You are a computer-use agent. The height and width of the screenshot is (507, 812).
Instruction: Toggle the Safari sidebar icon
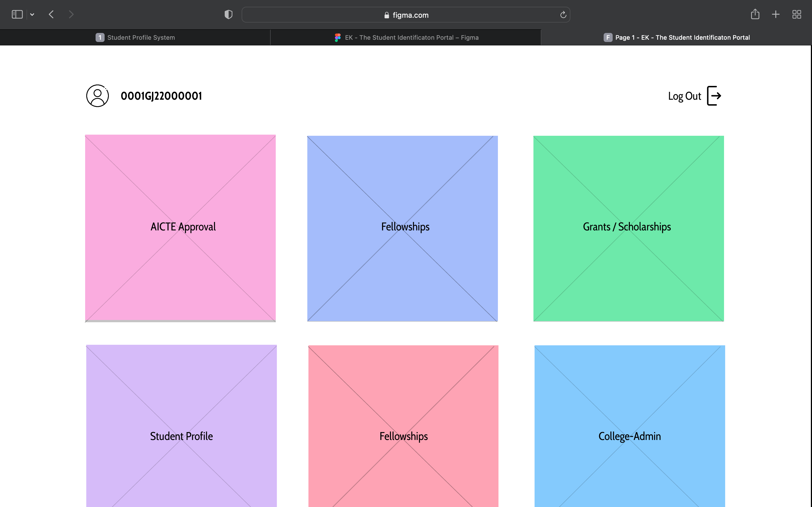tap(17, 14)
